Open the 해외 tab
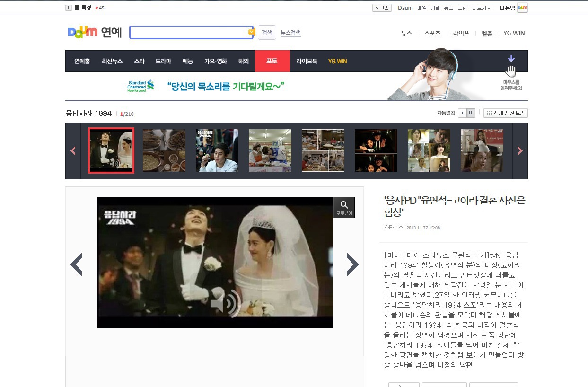This screenshot has height=387, width=588. 244,61
